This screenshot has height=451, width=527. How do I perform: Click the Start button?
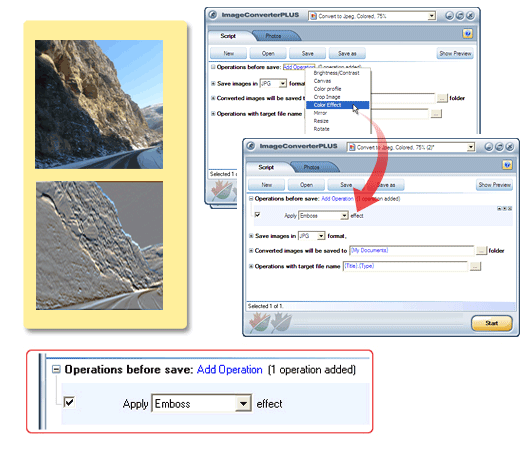click(x=492, y=323)
